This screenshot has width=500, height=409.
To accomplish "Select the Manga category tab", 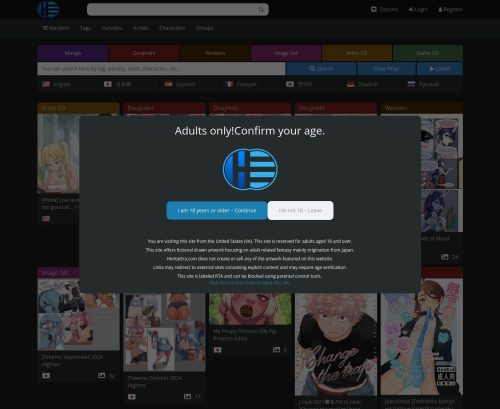I will tap(73, 53).
